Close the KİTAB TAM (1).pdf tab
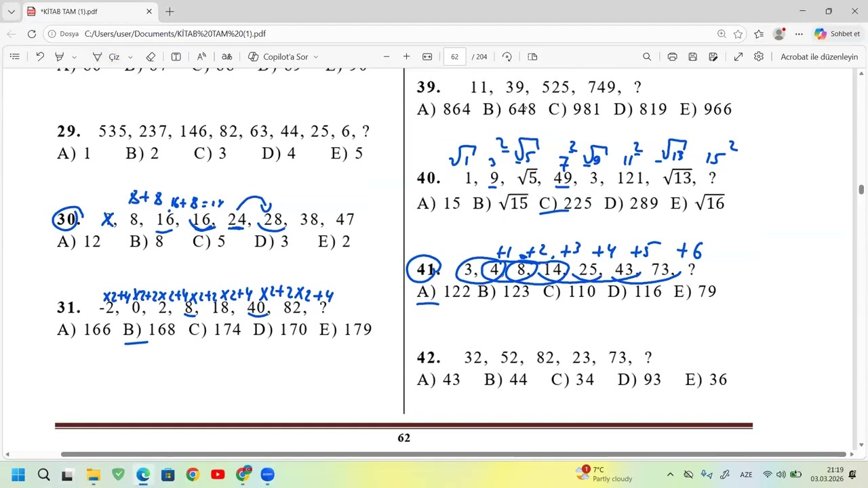Viewport: 868px width, 488px height. point(149,12)
